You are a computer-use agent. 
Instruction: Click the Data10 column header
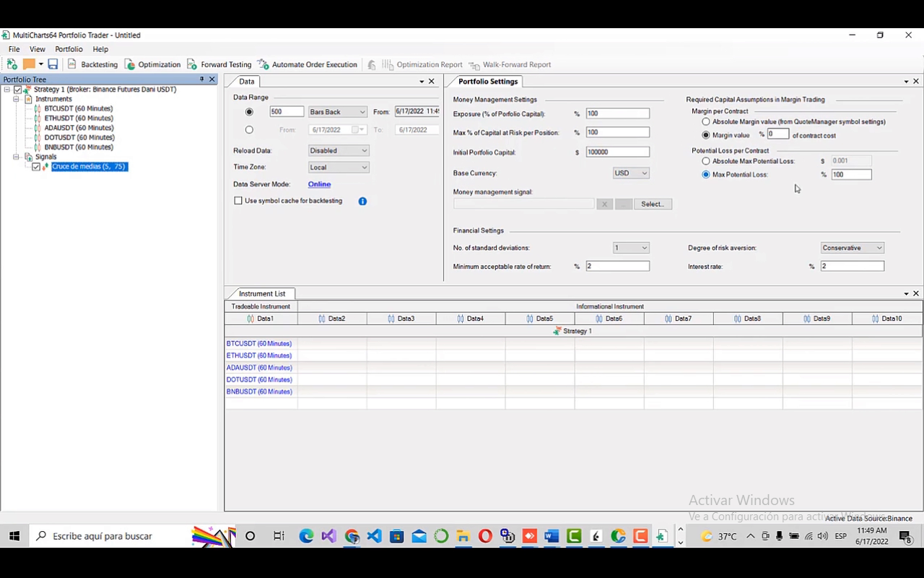(887, 319)
